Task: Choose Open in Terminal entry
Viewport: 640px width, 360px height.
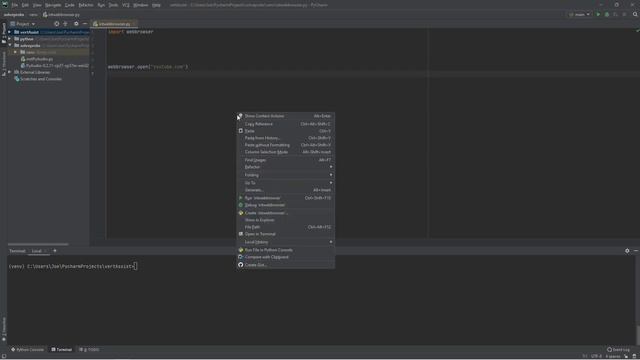Action: 285,234
